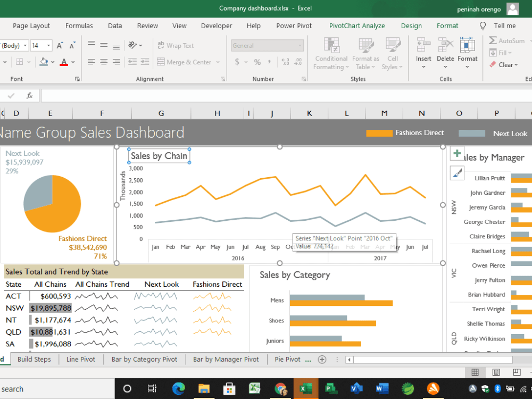The width and height of the screenshot is (532, 399).
Task: Switch to the Bar by Manager Pivot sheet
Action: tap(226, 359)
